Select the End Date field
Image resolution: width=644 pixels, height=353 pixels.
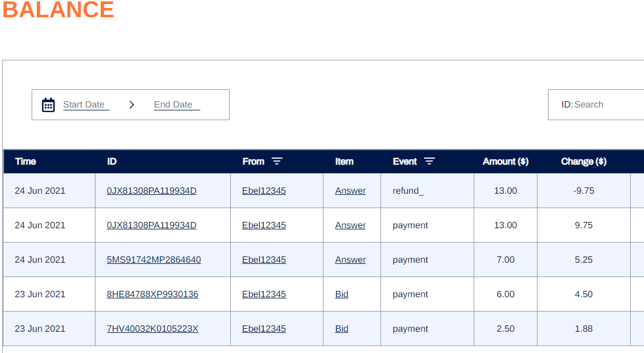pyautogui.click(x=177, y=105)
